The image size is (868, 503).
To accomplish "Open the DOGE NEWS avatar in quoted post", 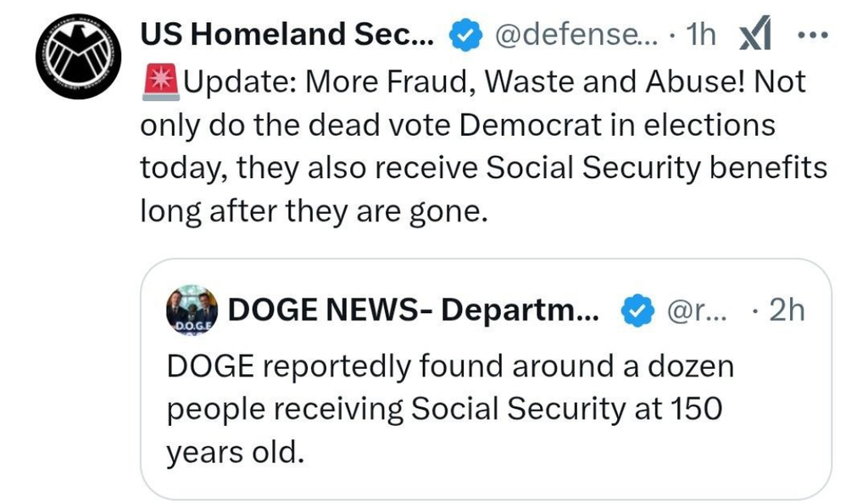I will point(192,310).
